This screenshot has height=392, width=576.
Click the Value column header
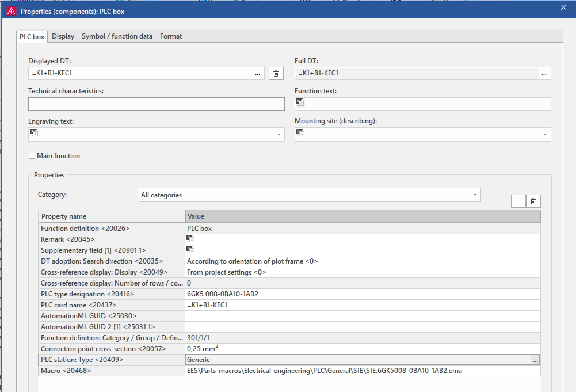363,216
